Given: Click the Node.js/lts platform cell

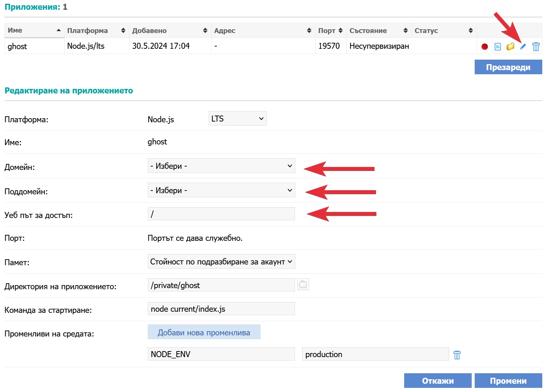Looking at the screenshot, I should click(97, 46).
